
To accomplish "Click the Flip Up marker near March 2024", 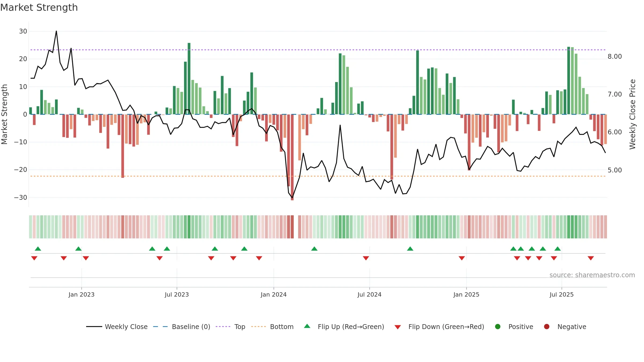I will 314,249.
